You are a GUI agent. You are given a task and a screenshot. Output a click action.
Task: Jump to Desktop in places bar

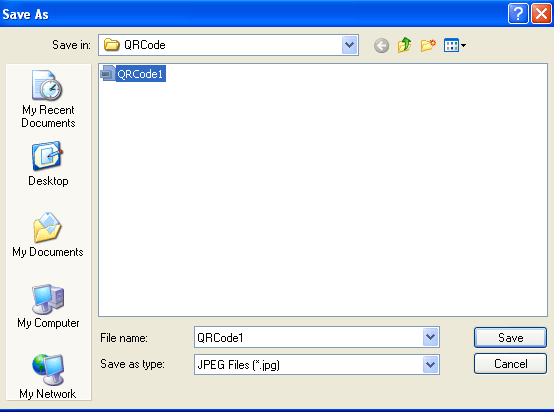click(48, 164)
